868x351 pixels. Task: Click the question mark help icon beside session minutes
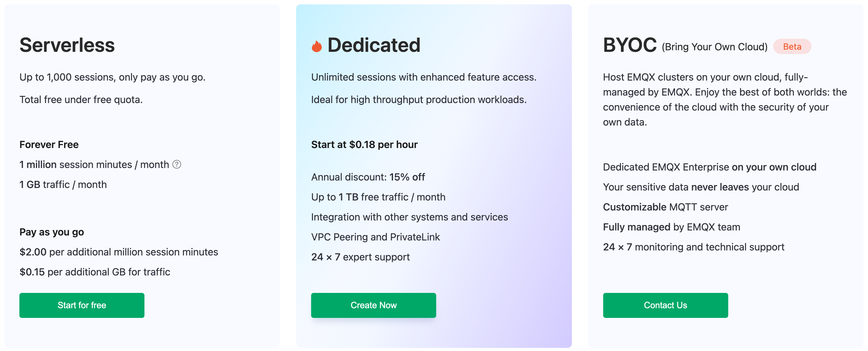point(177,164)
